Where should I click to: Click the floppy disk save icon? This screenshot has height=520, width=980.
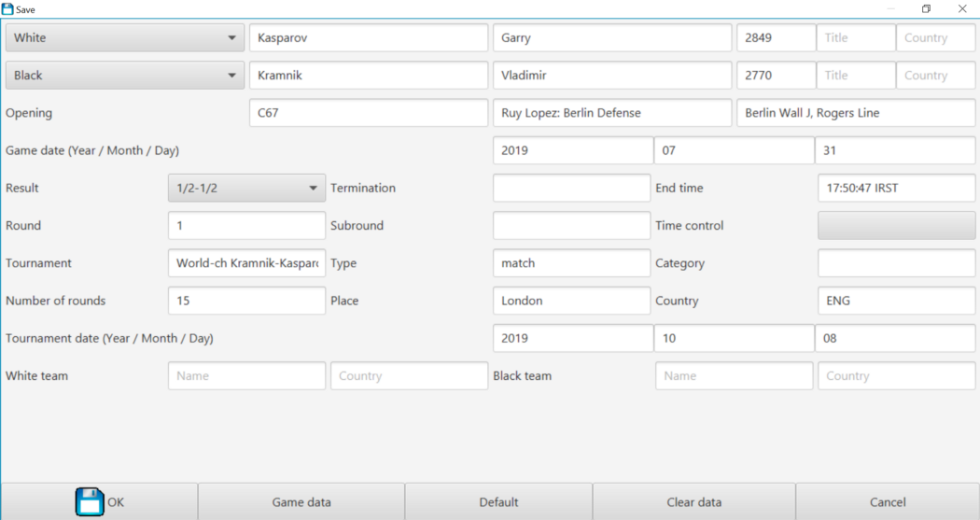pyautogui.click(x=90, y=501)
